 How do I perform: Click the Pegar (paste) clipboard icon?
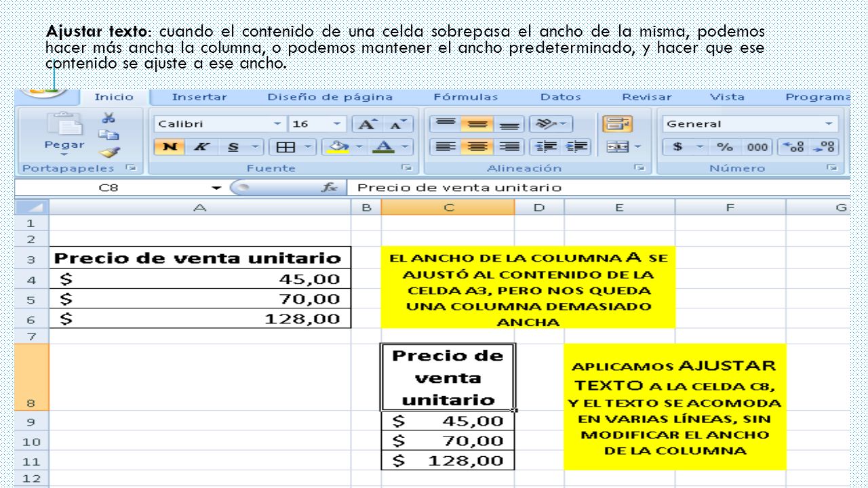pyautogui.click(x=64, y=125)
